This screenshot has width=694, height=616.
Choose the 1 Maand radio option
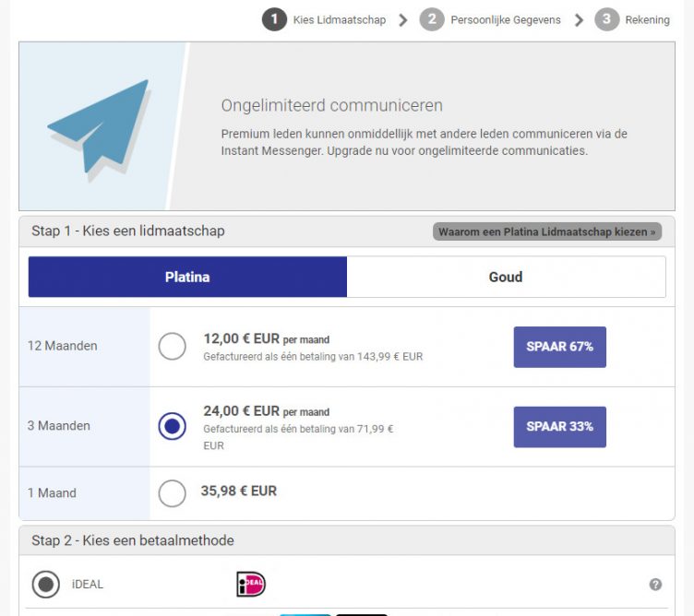click(173, 493)
